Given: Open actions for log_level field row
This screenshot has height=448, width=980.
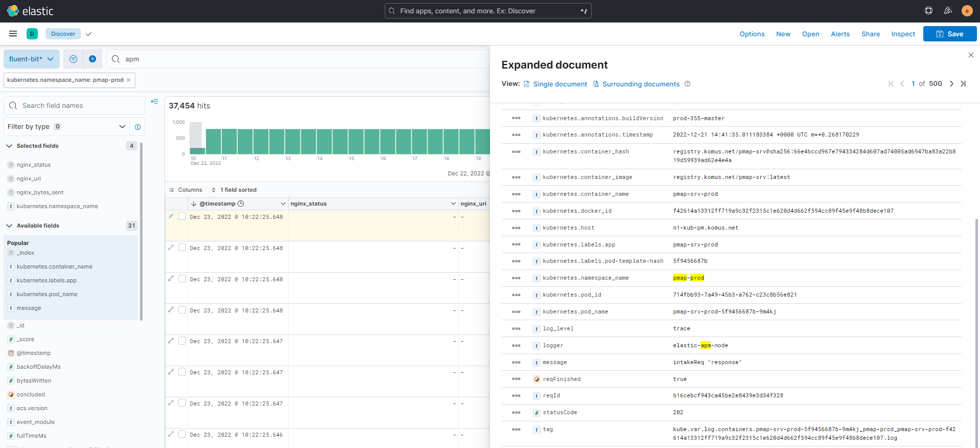Looking at the screenshot, I should click(516, 328).
